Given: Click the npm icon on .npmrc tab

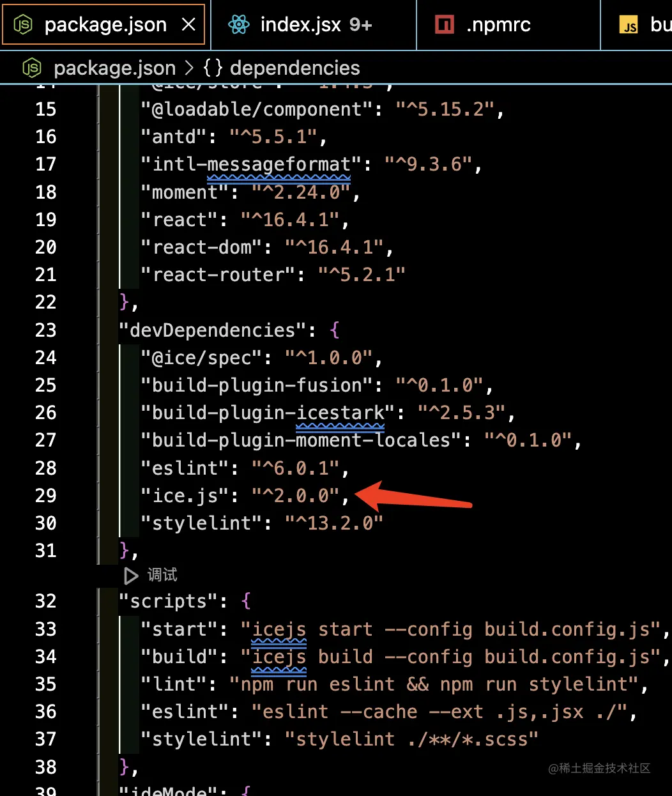Looking at the screenshot, I should coord(445,25).
